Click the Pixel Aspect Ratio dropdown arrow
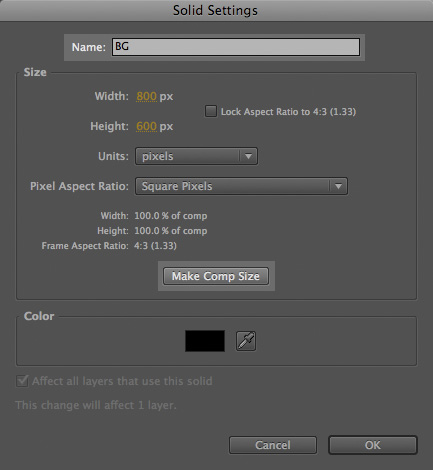433x470 pixels. 338,186
